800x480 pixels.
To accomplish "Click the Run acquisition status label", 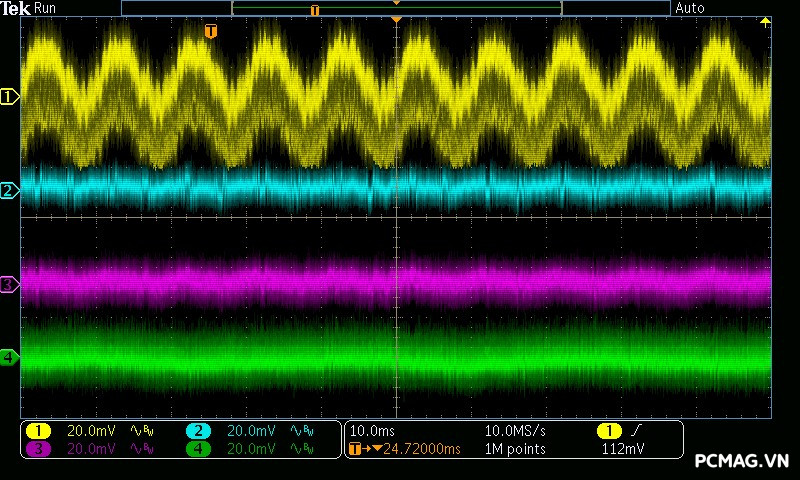I will click(46, 8).
